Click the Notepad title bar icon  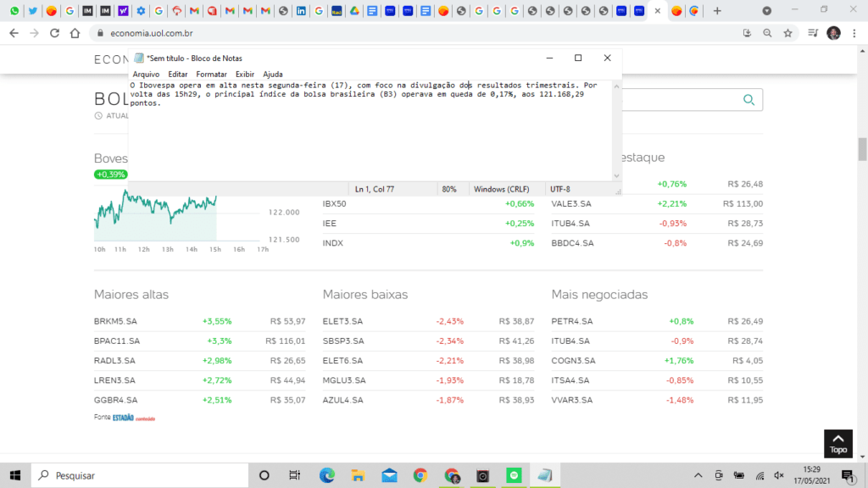pyautogui.click(x=139, y=58)
